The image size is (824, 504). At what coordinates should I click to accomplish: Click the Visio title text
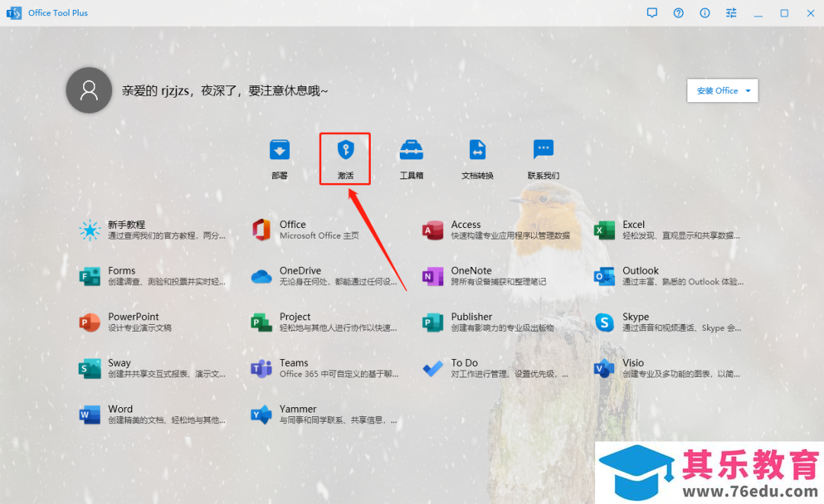(632, 363)
